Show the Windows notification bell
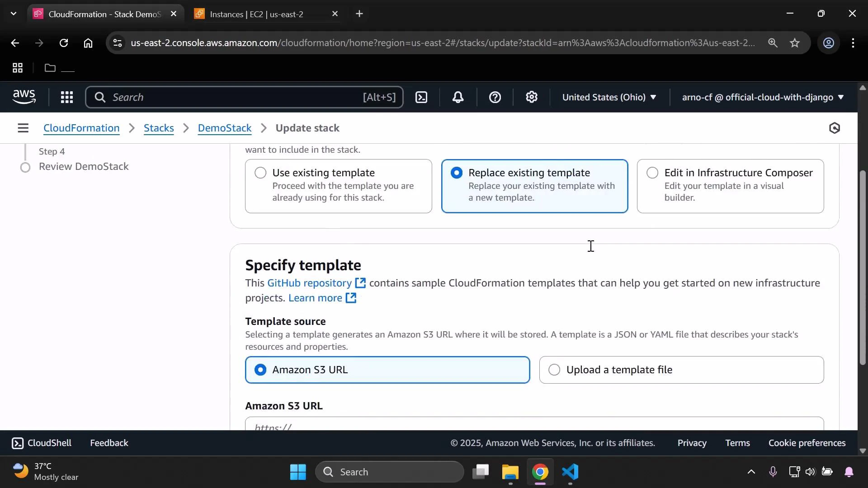Viewport: 868px width, 488px height. [849, 472]
